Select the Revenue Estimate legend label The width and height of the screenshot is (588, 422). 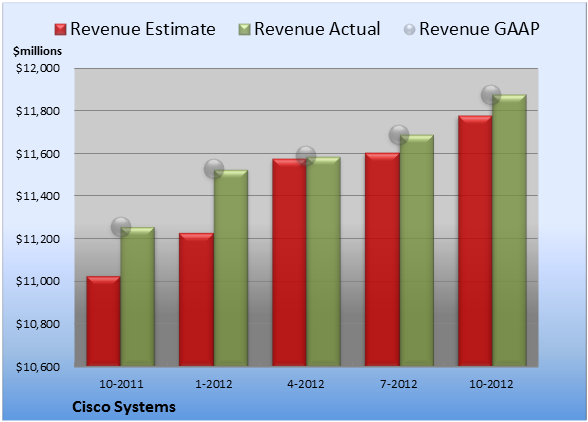pyautogui.click(x=143, y=29)
